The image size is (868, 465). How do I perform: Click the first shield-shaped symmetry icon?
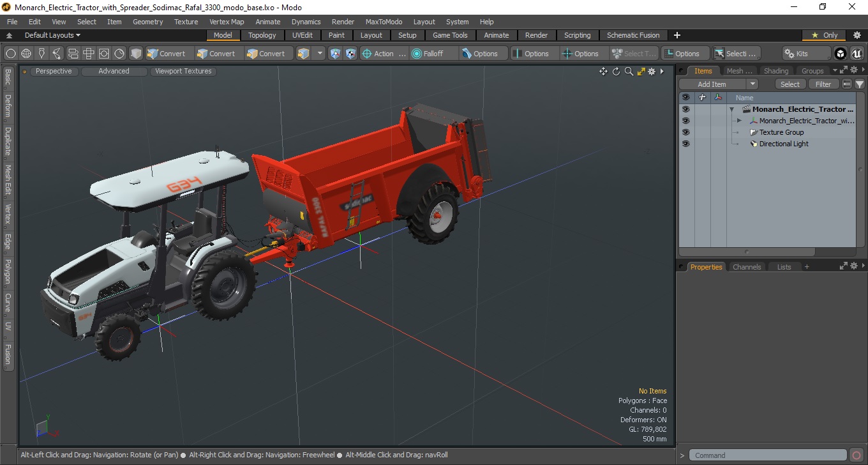click(335, 54)
